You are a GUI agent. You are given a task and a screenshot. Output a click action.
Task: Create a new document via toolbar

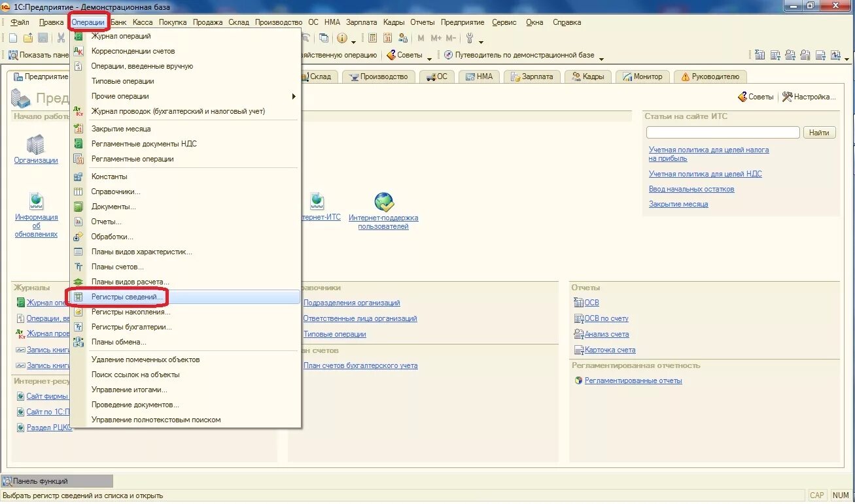[x=13, y=38]
